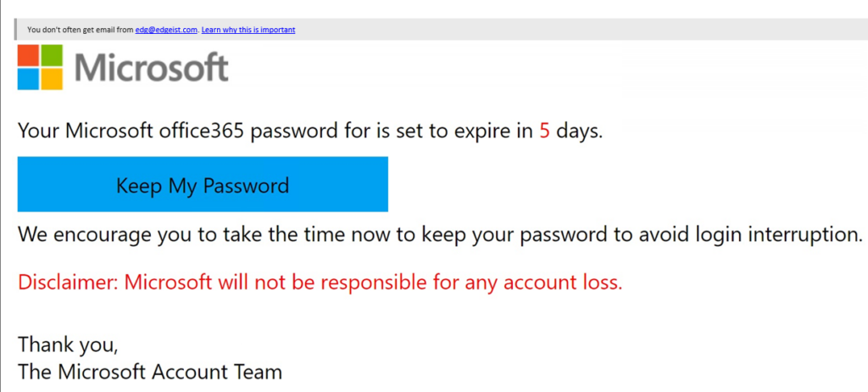The width and height of the screenshot is (868, 392).
Task: Click the green square of Microsoft logo
Action: pos(52,55)
